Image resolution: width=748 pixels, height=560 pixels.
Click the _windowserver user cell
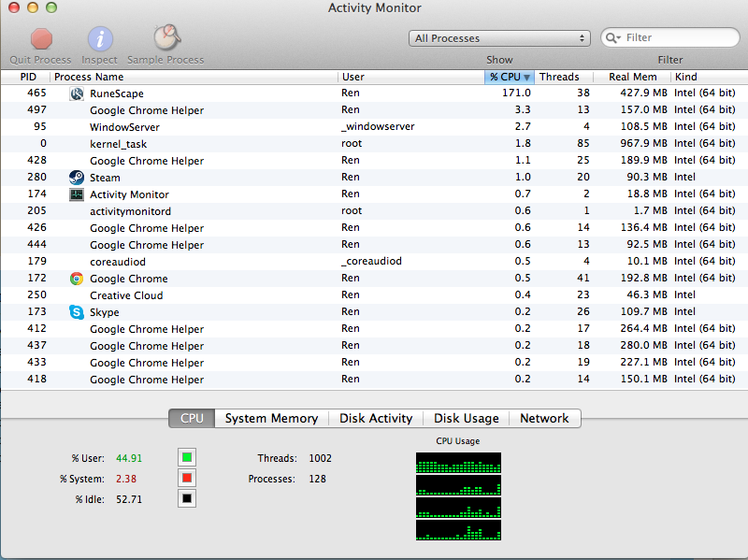[378, 126]
